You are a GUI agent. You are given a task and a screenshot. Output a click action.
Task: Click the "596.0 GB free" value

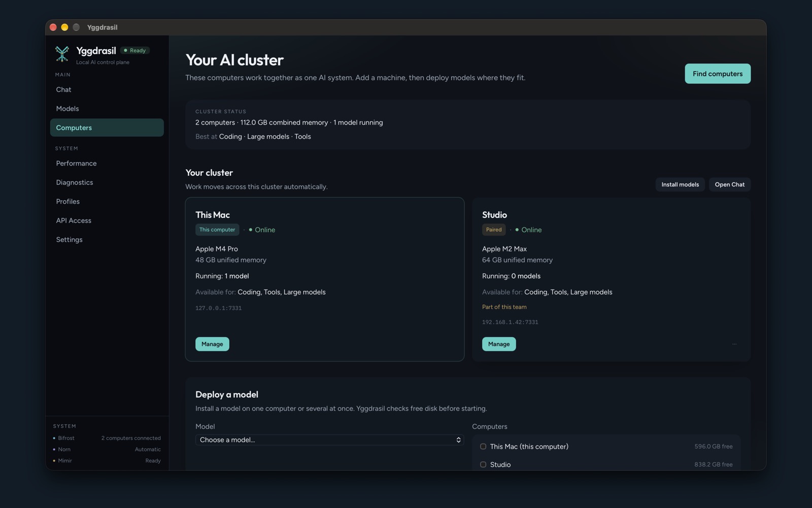pyautogui.click(x=714, y=447)
